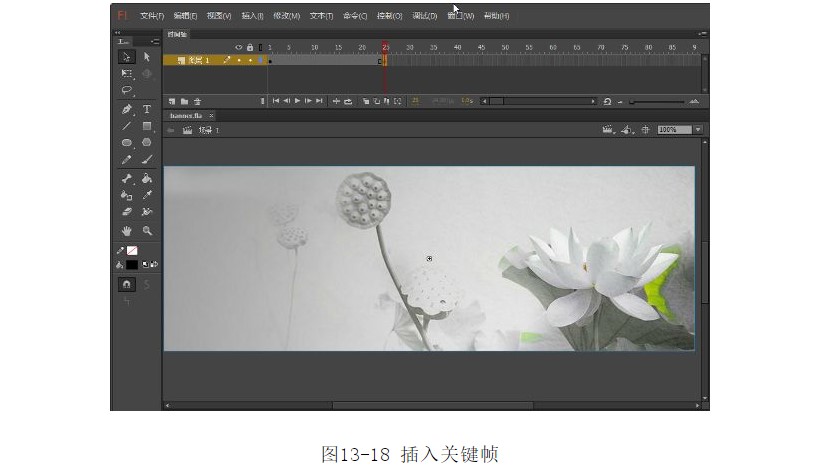This screenshot has height=468, width=820.
Task: Toggle lock all layers padlock icon
Action: 250,47
